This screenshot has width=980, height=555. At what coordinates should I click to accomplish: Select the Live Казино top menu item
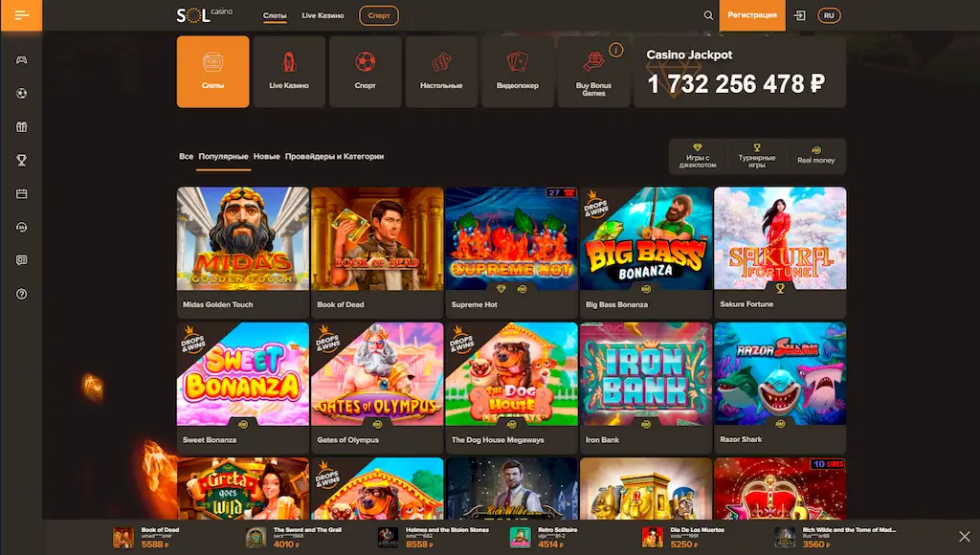coord(323,15)
